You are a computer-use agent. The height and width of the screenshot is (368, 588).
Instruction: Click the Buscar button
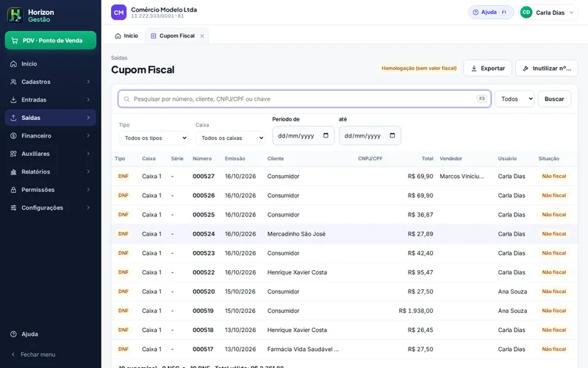coord(554,99)
